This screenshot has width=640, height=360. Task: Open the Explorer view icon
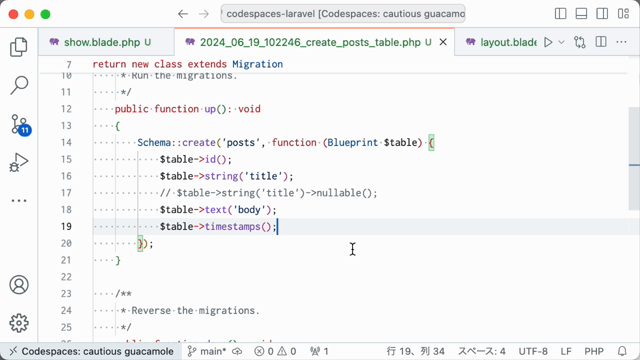coord(19,47)
